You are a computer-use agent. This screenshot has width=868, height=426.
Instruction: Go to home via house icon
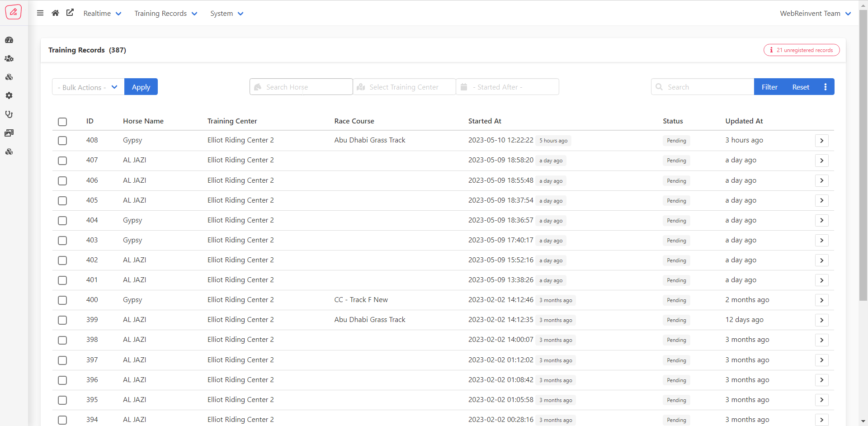point(55,13)
